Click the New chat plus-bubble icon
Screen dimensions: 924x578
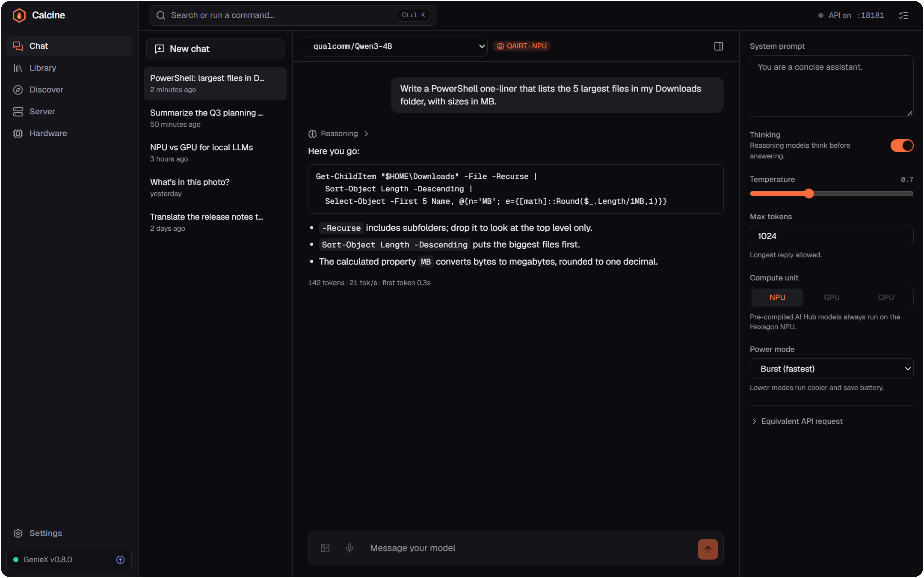[x=160, y=49]
